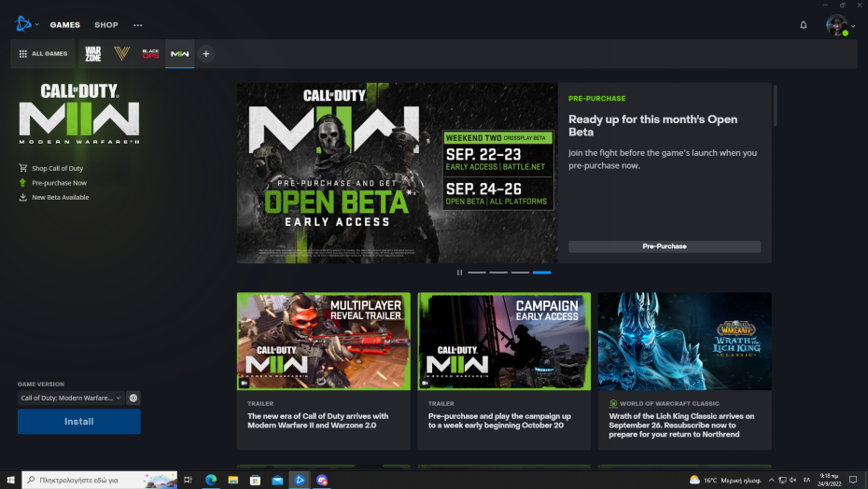Open the taskbar clock and date
Screen dimensions: 868x489
tap(829, 480)
